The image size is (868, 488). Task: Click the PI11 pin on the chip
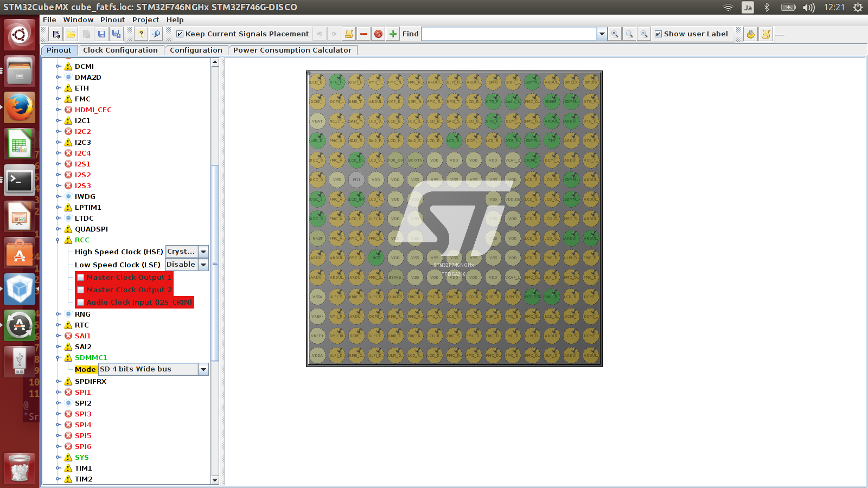pyautogui.click(x=356, y=179)
